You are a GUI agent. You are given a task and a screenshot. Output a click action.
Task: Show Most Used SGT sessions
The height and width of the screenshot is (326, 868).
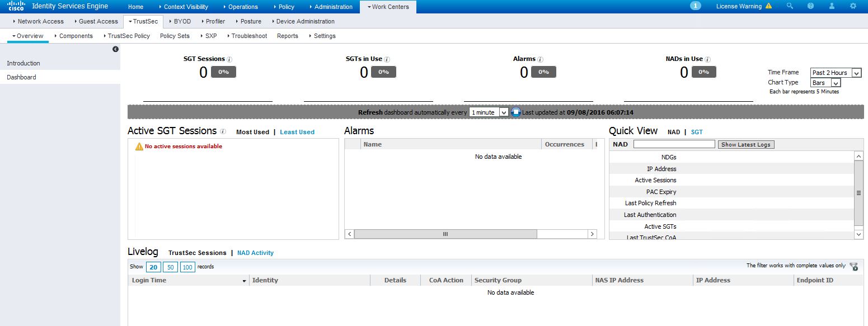[x=252, y=133]
